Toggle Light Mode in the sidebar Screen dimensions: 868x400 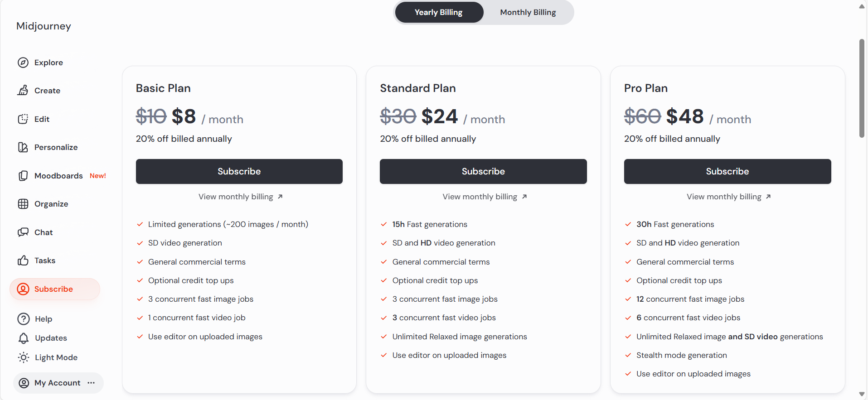48,357
